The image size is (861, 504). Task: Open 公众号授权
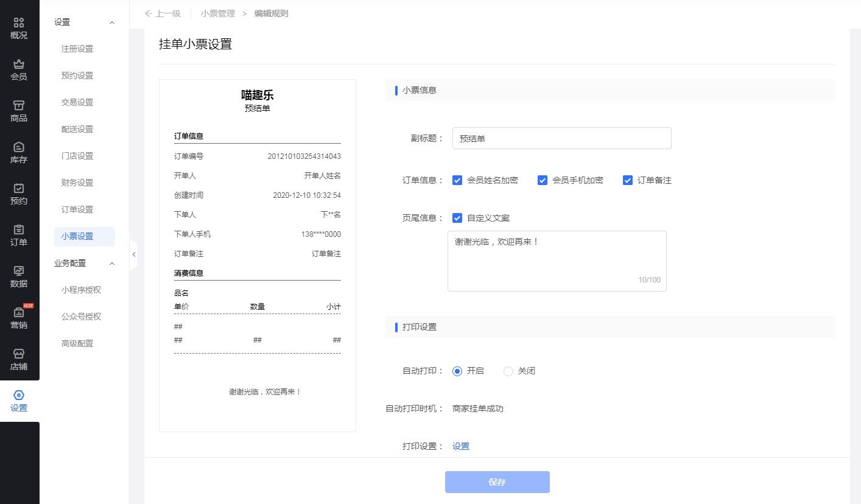pyautogui.click(x=81, y=317)
